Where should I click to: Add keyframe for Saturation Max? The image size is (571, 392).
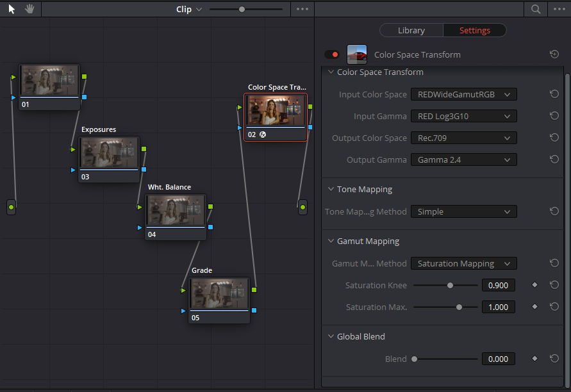[534, 307]
